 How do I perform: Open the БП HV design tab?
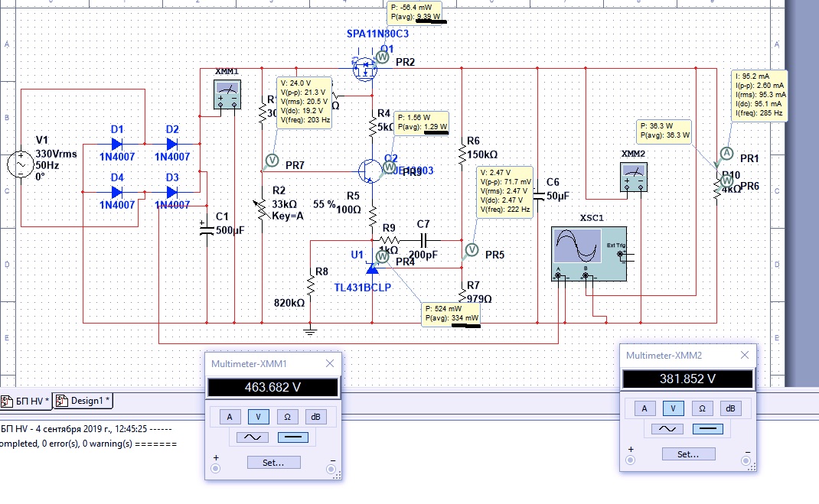click(x=29, y=401)
